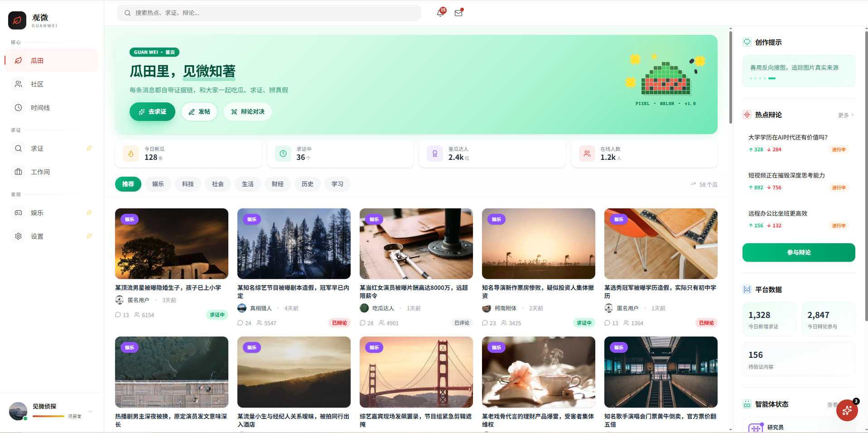The image size is (868, 433).
Task: Click the 2,847 今日辩论参与 stat
Action: tap(829, 319)
